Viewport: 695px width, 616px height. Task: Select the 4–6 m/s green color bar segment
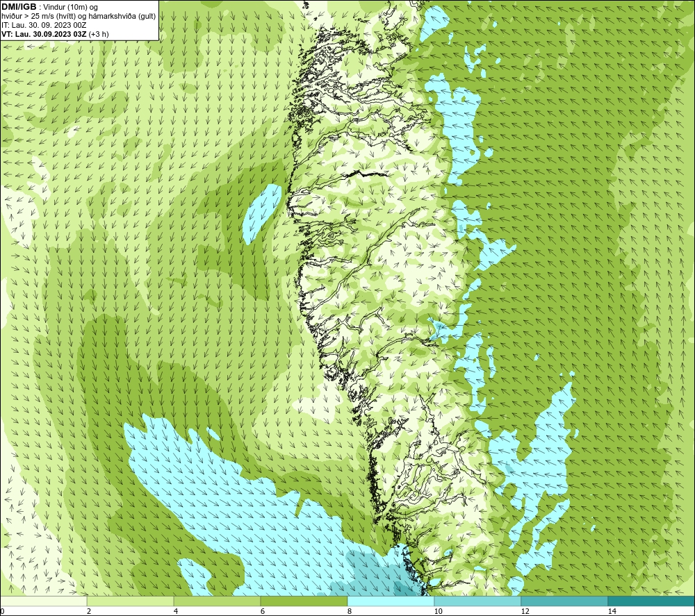(x=217, y=601)
